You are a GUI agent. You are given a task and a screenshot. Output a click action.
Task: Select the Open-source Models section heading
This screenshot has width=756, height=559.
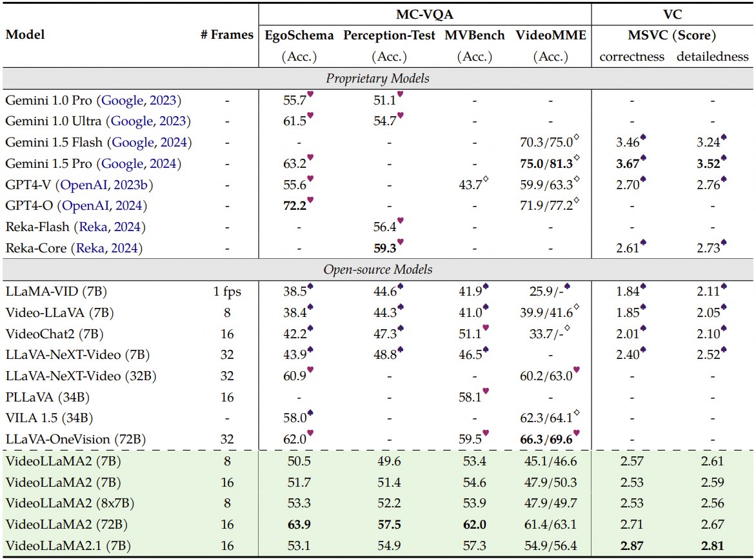point(377,269)
